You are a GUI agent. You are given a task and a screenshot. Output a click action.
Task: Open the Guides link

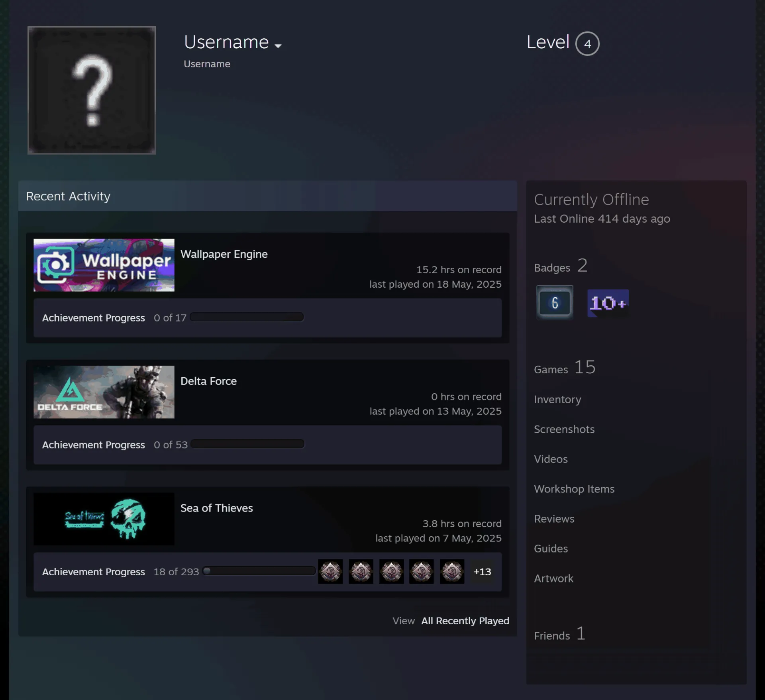coord(551,549)
